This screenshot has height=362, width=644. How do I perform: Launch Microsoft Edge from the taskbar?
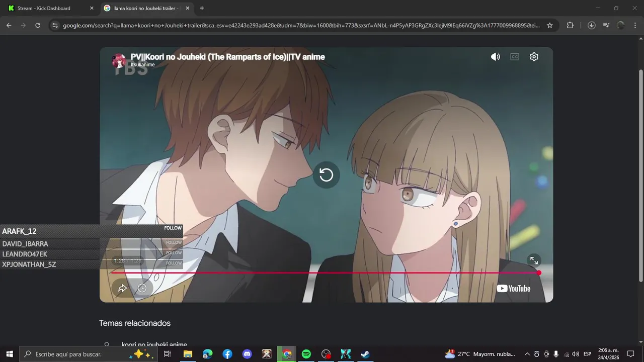pyautogui.click(x=207, y=354)
